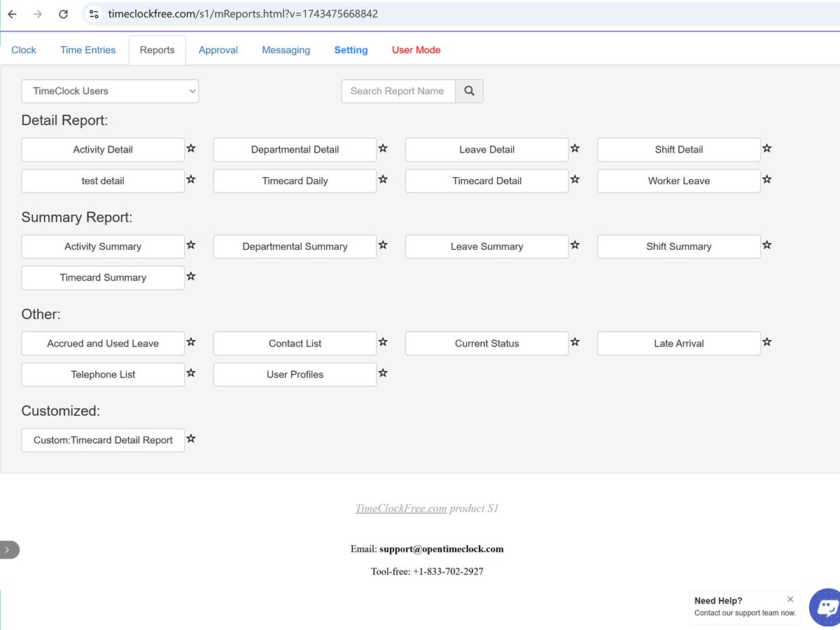Reload the page with browser refresh icon

63,14
